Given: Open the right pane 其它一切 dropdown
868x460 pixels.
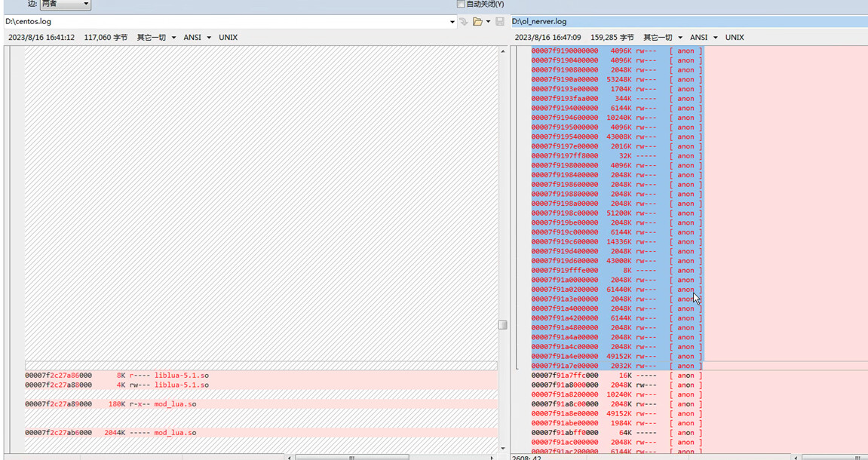Looking at the screenshot, I should click(x=662, y=37).
